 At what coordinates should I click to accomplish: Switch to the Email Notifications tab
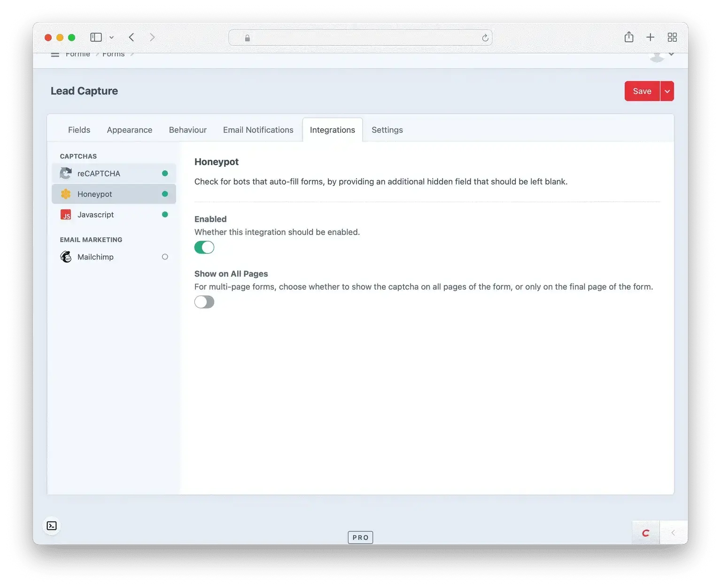[x=258, y=130]
